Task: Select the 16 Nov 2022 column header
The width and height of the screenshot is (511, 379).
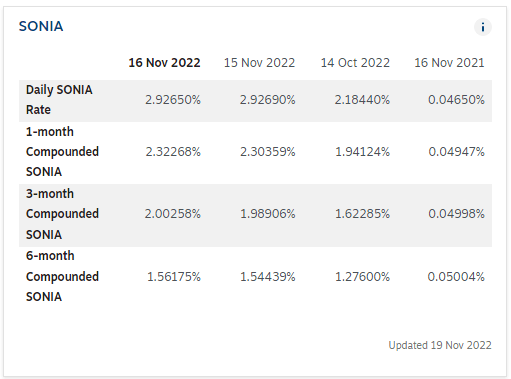Action: (x=164, y=63)
